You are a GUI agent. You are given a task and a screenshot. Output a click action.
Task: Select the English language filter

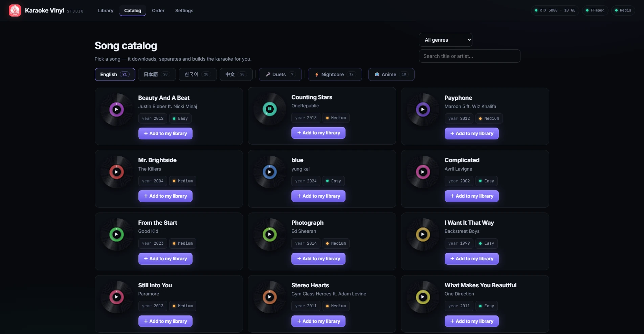115,74
